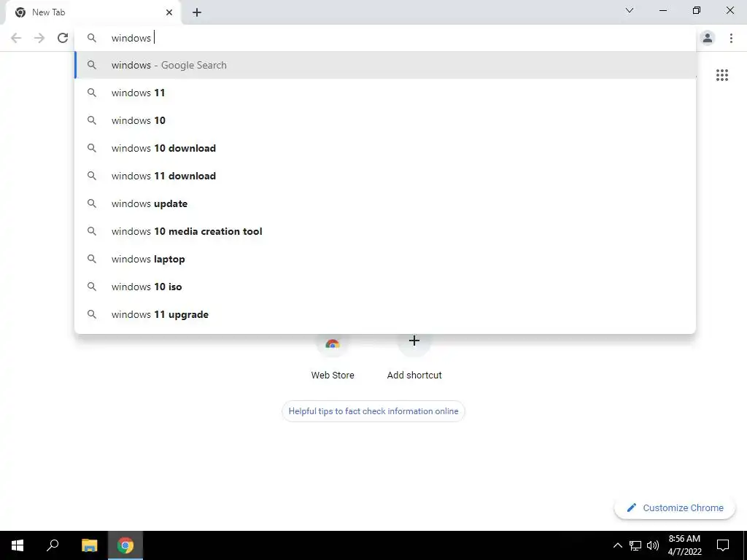Click the browser Forward arrow

point(39,38)
